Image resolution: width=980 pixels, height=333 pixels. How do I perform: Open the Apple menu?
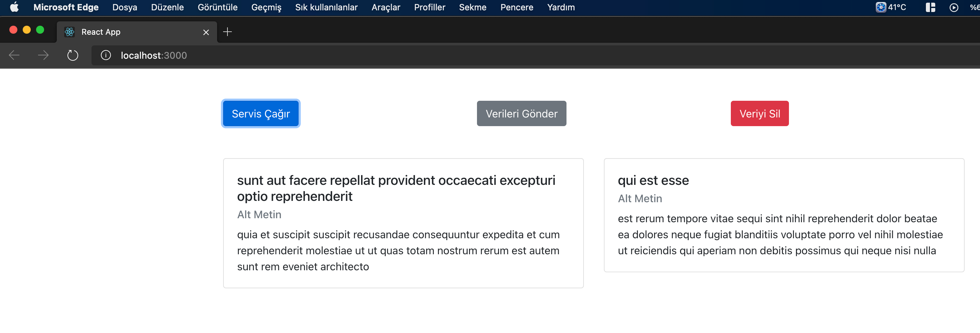[x=14, y=7]
